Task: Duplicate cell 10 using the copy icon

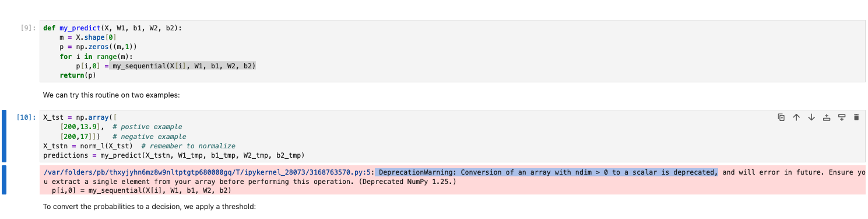Action: (781, 117)
